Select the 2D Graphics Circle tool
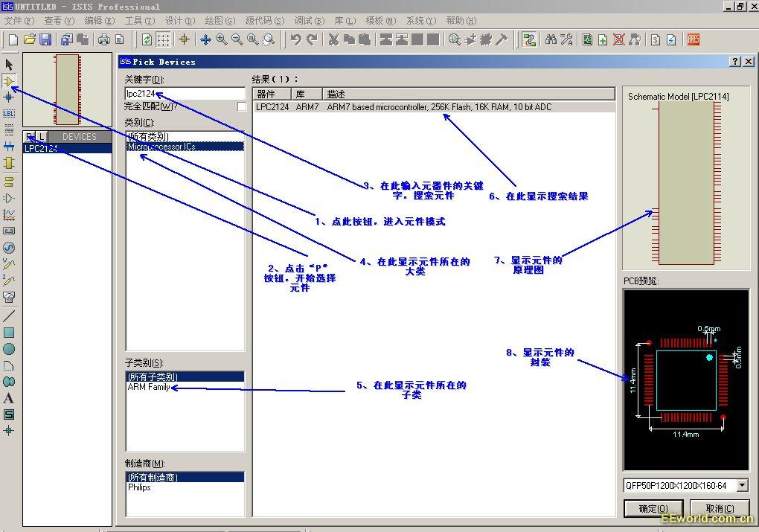Viewport: 759px width, 532px height. [x=9, y=348]
